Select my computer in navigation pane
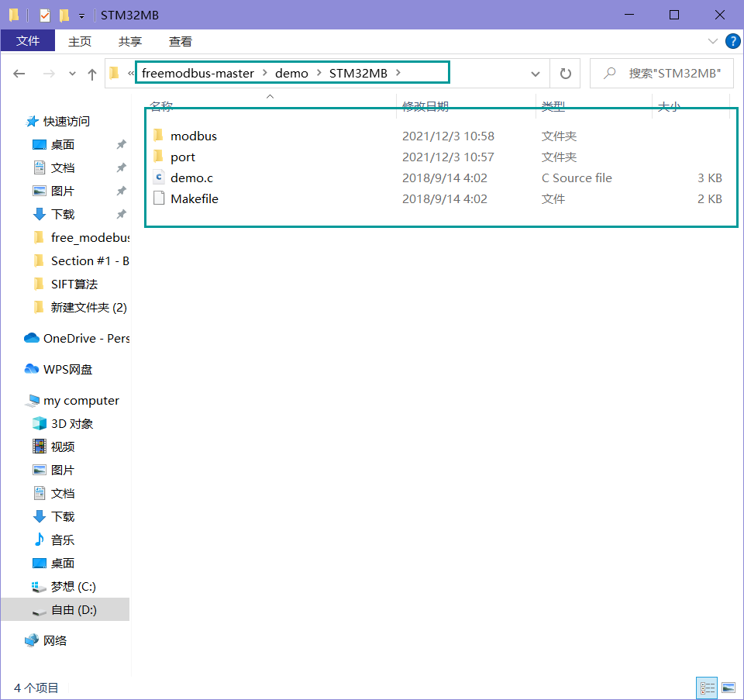Image resolution: width=744 pixels, height=700 pixels. point(81,401)
